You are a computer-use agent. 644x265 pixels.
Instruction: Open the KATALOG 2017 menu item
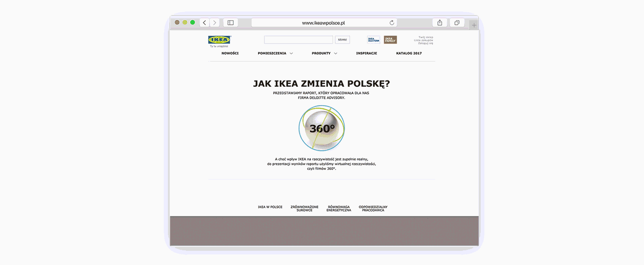[409, 53]
